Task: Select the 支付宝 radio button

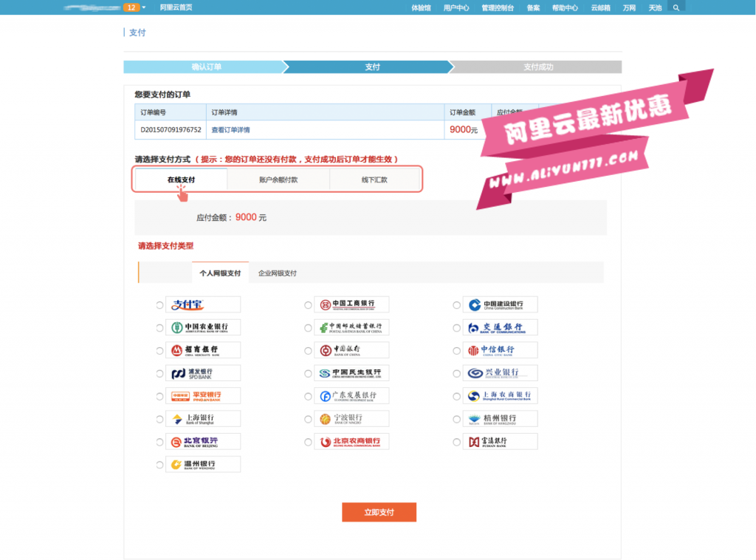Action: 159,305
